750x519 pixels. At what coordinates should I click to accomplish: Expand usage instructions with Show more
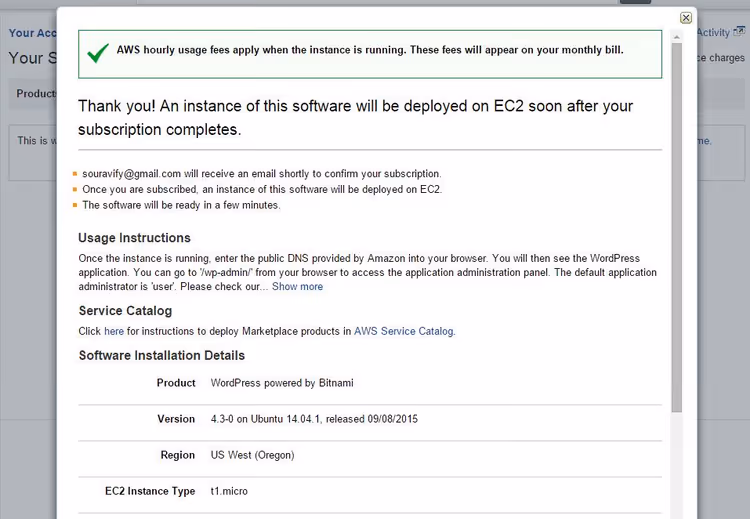[x=297, y=287]
